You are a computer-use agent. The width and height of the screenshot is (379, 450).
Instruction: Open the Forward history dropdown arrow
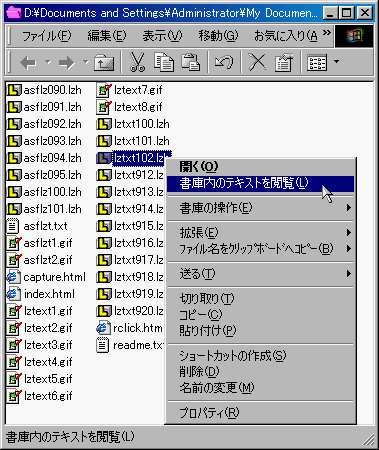[x=86, y=62]
